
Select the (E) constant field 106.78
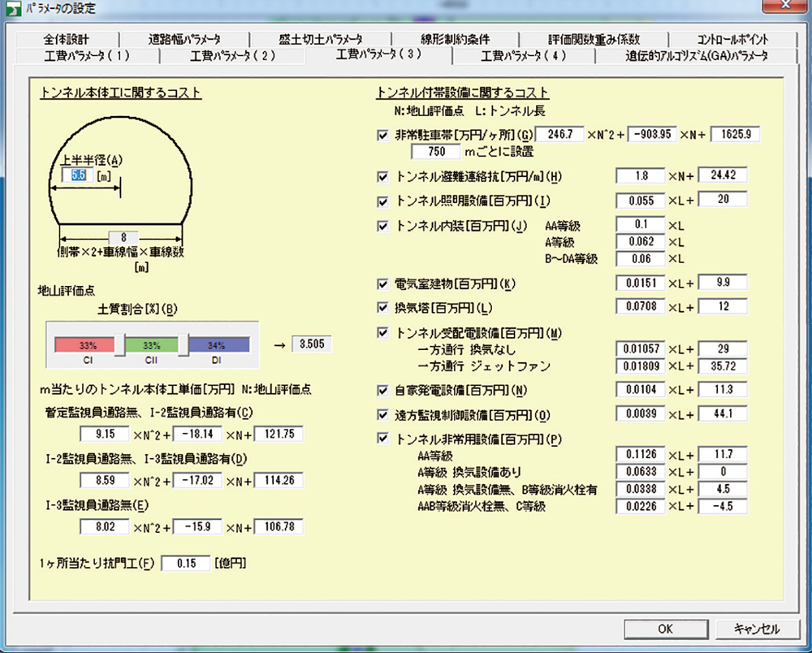pyautogui.click(x=279, y=526)
